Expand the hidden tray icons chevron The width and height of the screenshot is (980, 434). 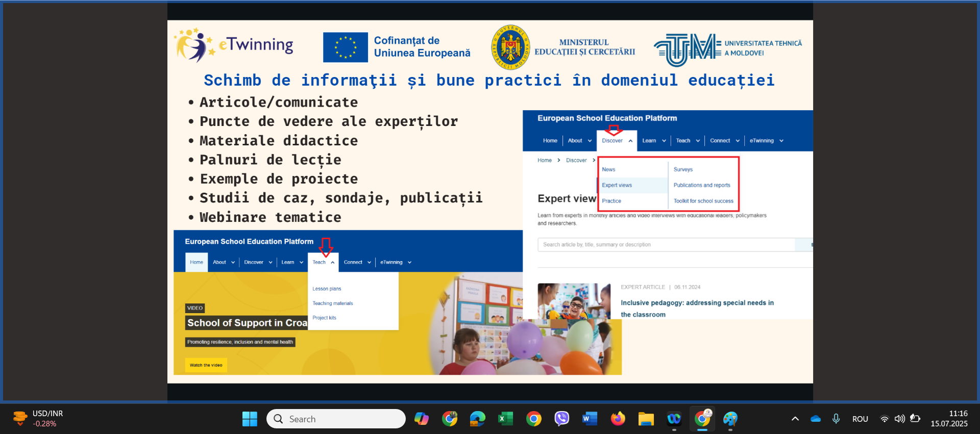(x=795, y=419)
